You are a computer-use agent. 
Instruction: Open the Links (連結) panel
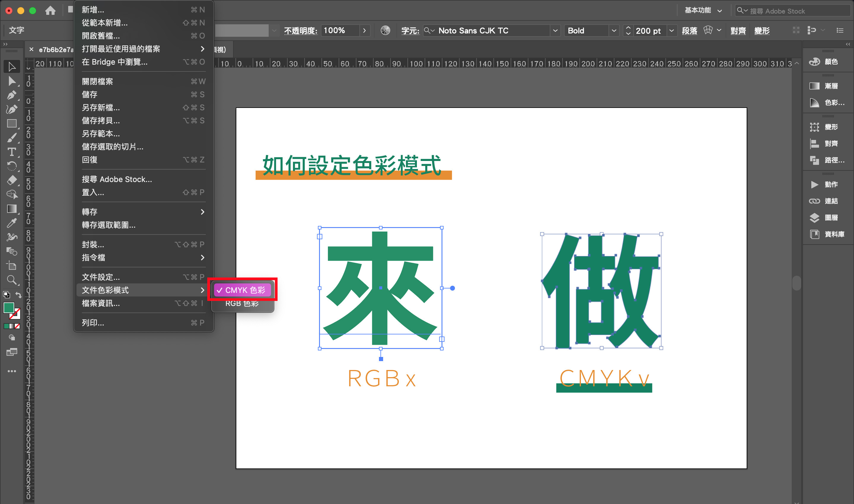(827, 201)
